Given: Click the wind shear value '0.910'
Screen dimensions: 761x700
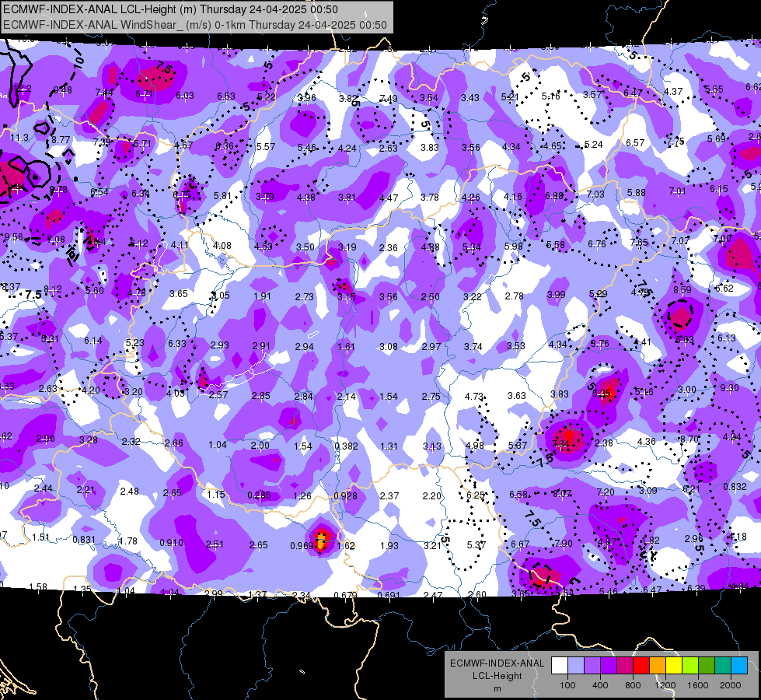Looking at the screenshot, I should pyautogui.click(x=171, y=543).
